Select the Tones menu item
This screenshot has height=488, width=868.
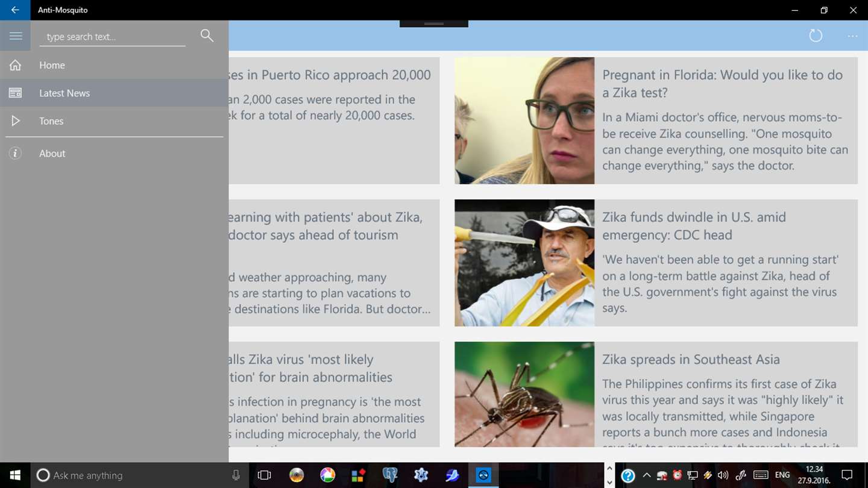click(115, 121)
